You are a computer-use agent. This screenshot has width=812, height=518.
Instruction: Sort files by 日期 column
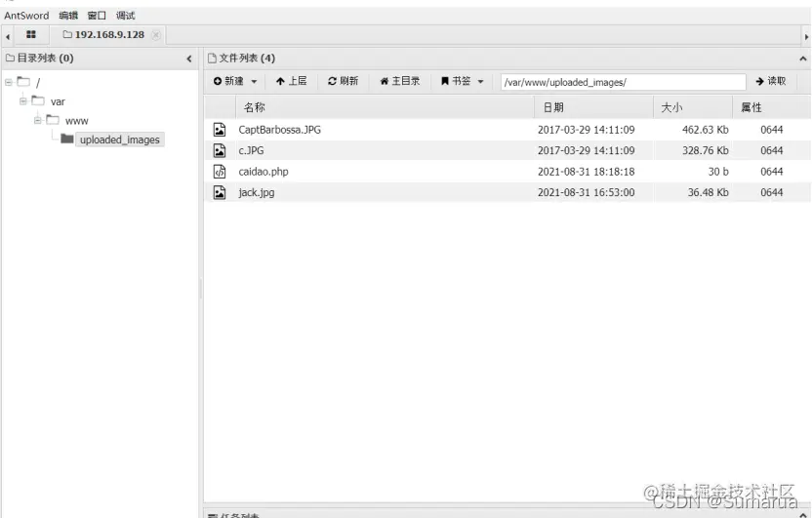tap(593, 107)
